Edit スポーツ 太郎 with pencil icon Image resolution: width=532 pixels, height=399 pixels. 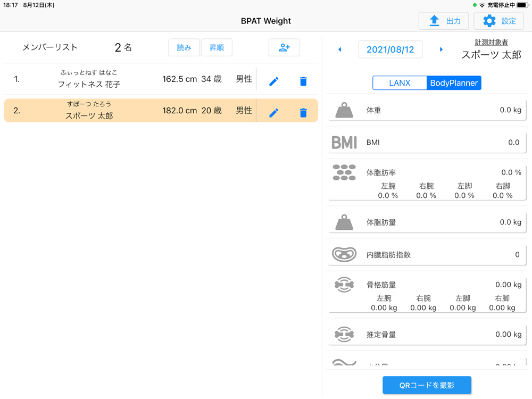coord(274,113)
